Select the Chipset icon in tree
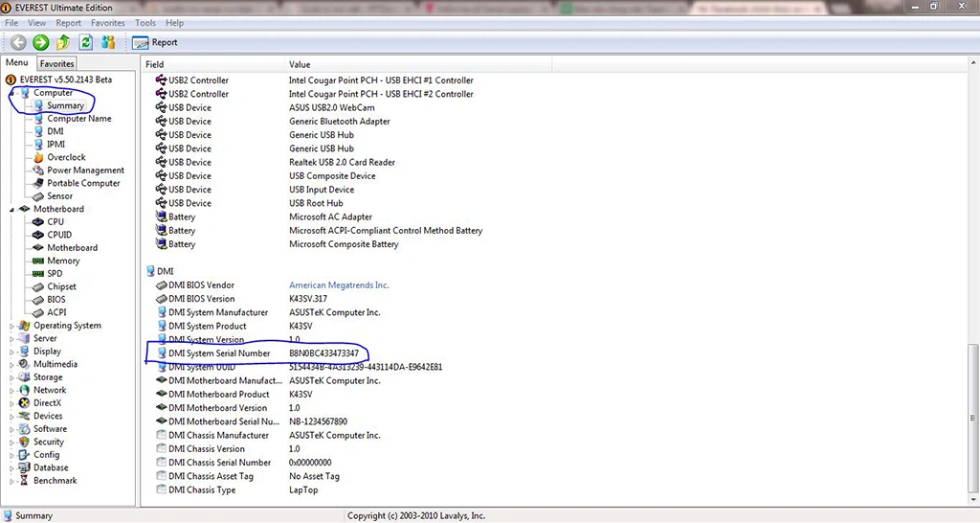Viewport: 980px width, 523px height. tap(38, 286)
